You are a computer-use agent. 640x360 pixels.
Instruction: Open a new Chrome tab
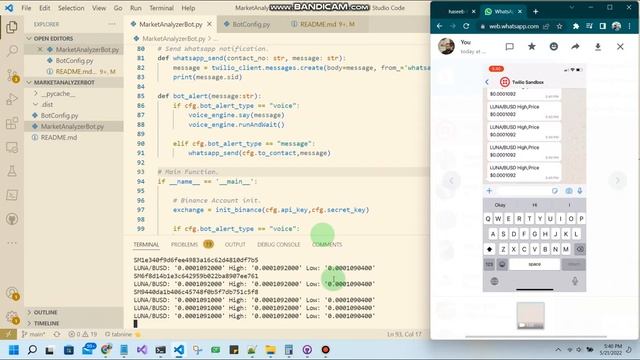(x=536, y=11)
